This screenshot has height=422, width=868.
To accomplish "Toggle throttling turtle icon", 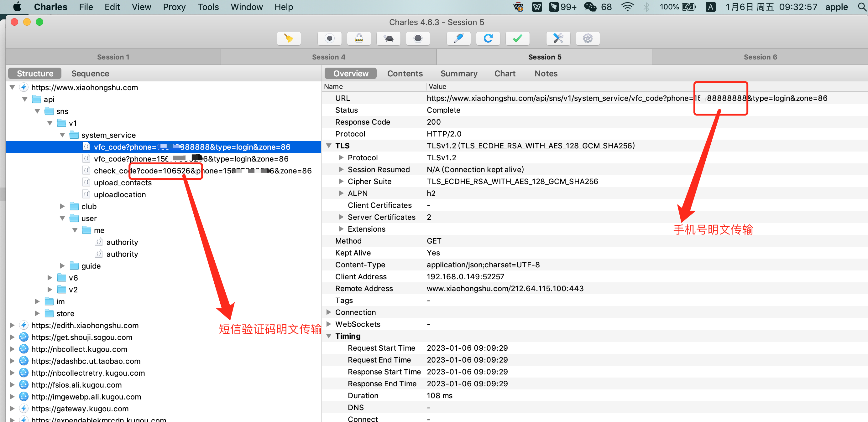I will pyautogui.click(x=389, y=39).
